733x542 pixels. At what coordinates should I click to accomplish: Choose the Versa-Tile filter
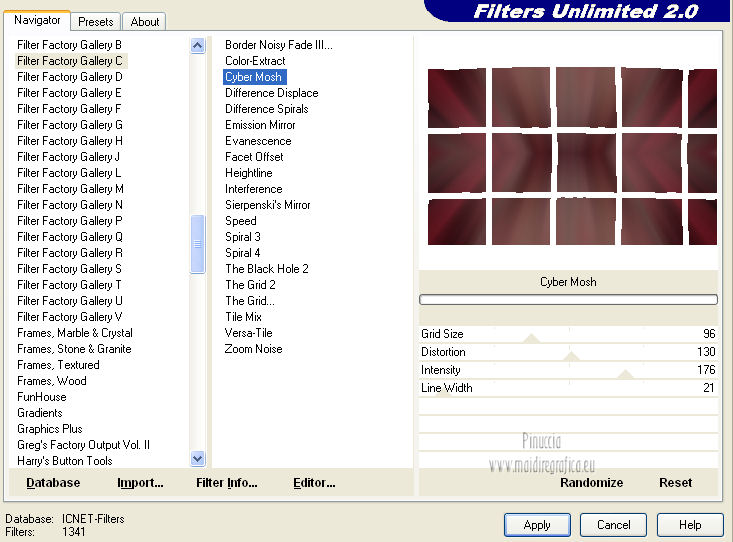[x=248, y=333]
